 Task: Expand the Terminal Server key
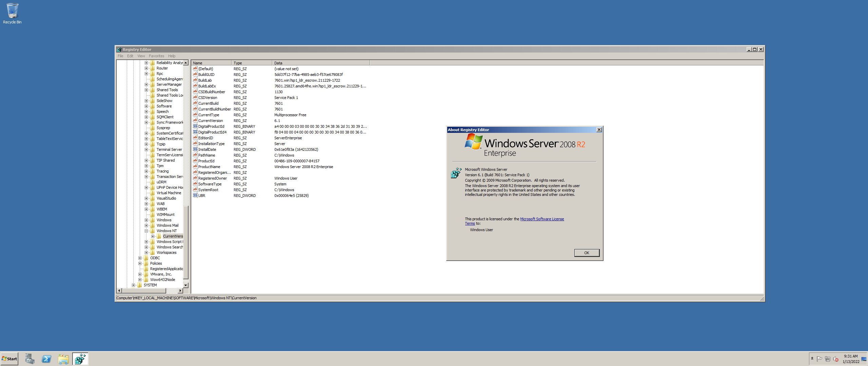146,149
